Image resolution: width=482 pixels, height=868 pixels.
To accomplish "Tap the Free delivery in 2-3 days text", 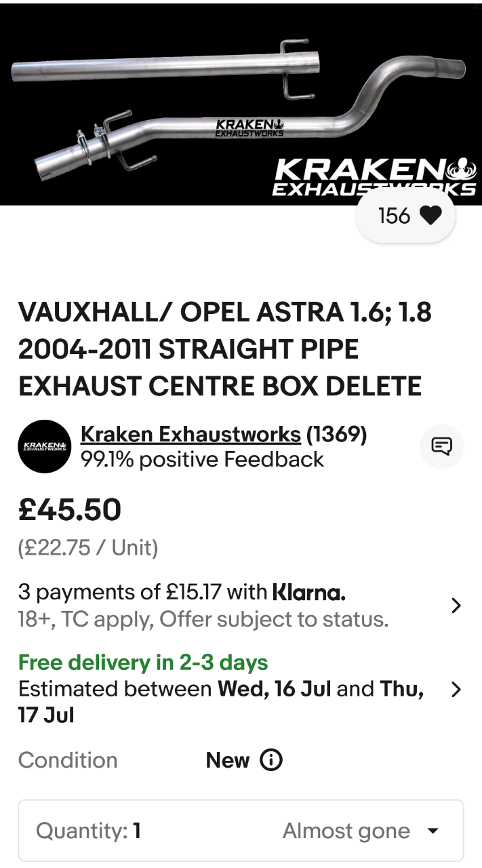I will [143, 663].
